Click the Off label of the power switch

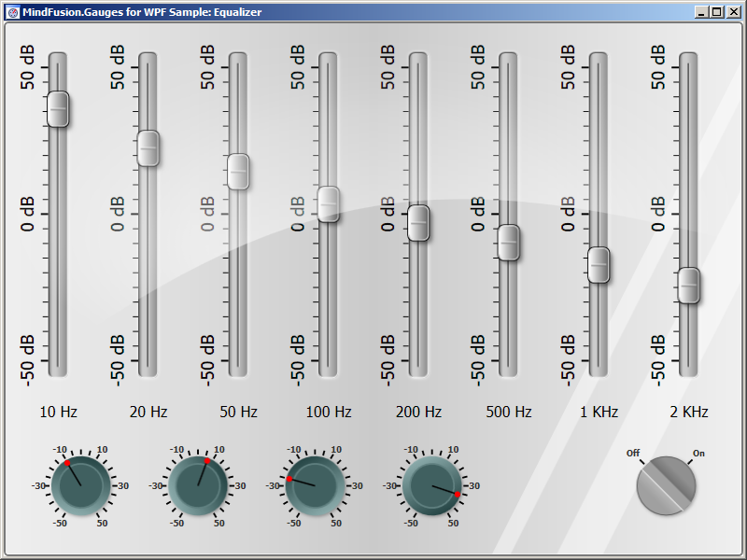point(633,453)
